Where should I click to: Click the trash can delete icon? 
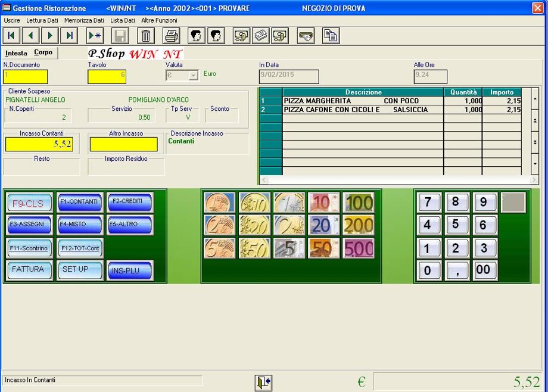[x=147, y=36]
